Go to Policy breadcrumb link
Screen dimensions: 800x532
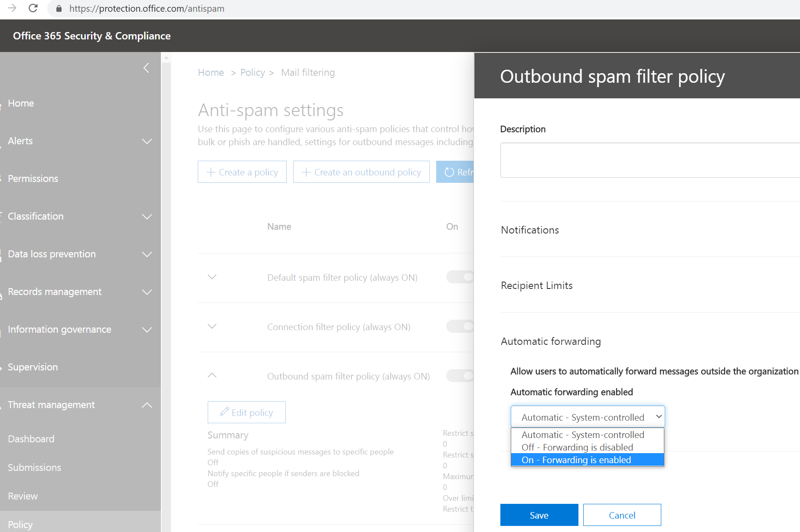coord(252,72)
